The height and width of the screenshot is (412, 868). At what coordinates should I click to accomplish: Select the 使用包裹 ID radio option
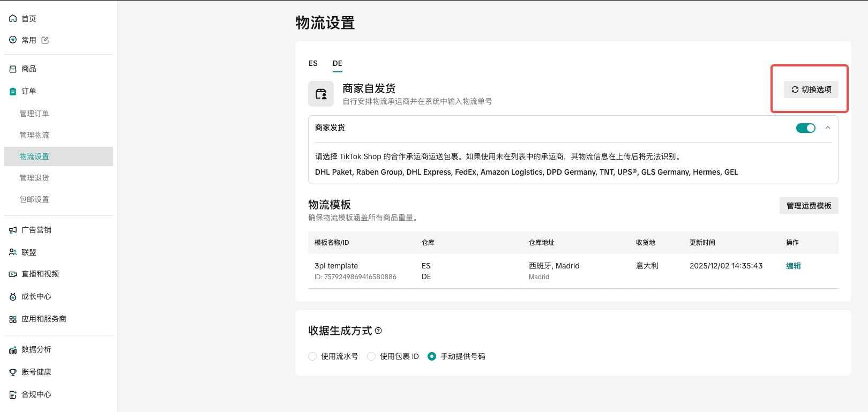(371, 356)
